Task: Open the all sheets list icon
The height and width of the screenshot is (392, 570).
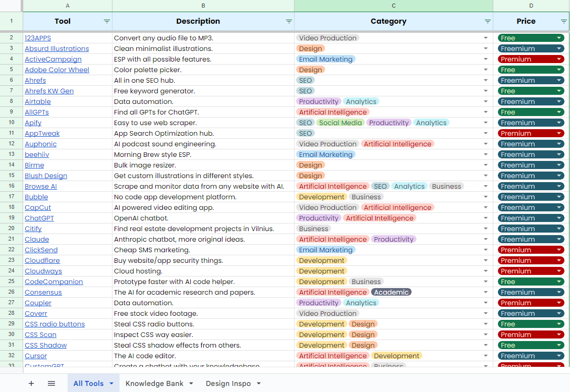Action: [x=51, y=383]
